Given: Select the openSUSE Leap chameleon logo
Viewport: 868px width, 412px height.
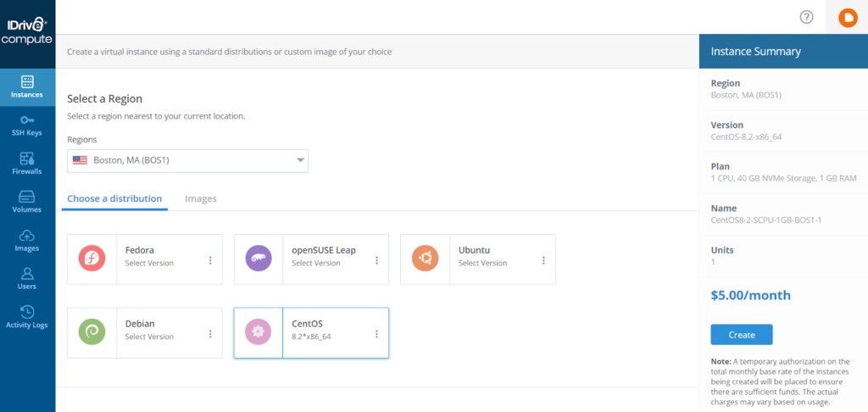Looking at the screenshot, I should (259, 259).
